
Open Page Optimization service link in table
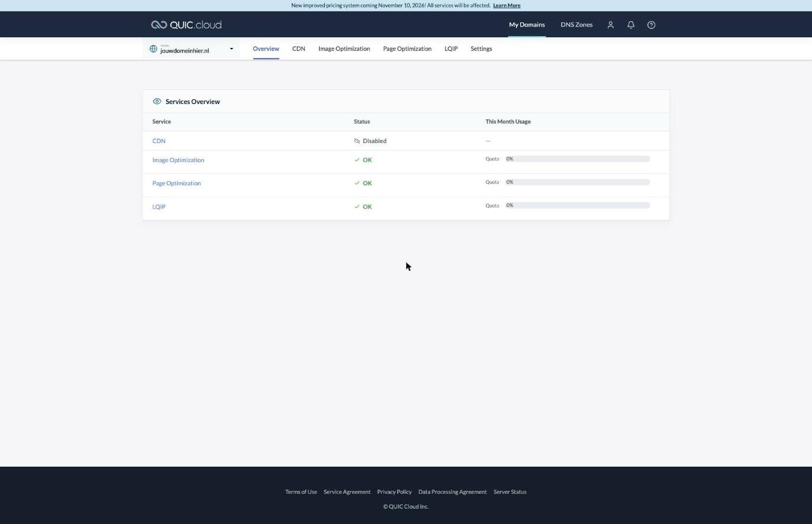coord(176,183)
